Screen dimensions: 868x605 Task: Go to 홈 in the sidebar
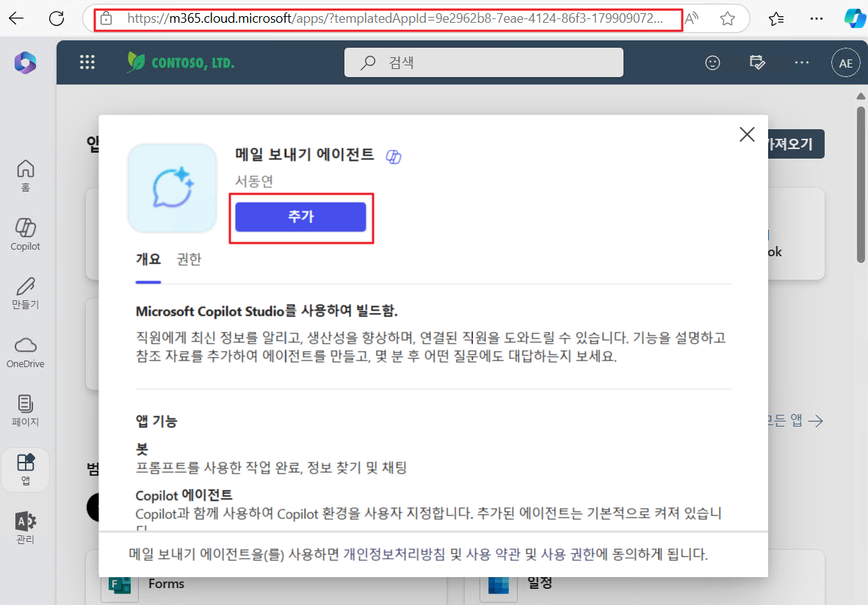pyautogui.click(x=26, y=175)
